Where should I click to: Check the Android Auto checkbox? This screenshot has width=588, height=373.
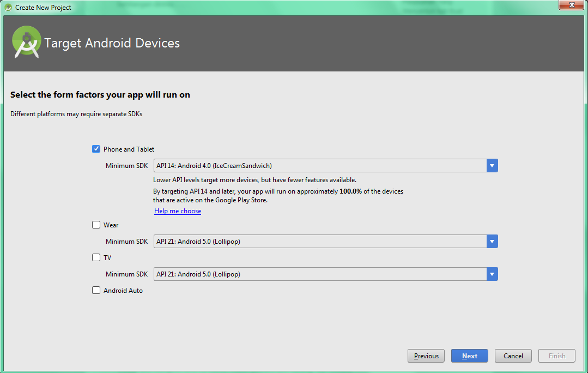[x=96, y=290]
